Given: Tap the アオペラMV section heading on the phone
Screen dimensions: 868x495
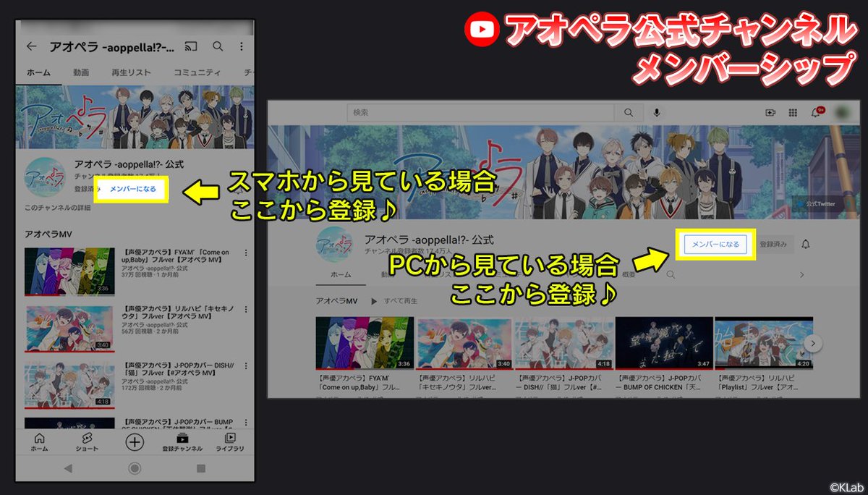Looking at the screenshot, I should [48, 234].
